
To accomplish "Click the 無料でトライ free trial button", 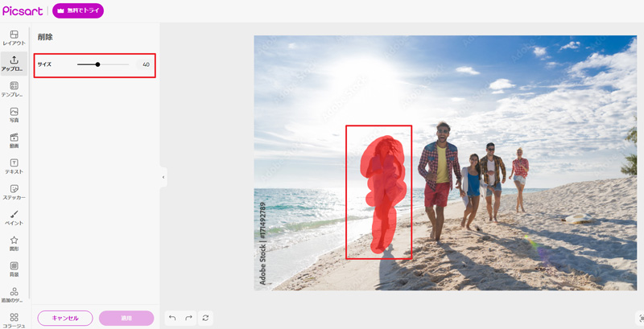I will pyautogui.click(x=78, y=11).
